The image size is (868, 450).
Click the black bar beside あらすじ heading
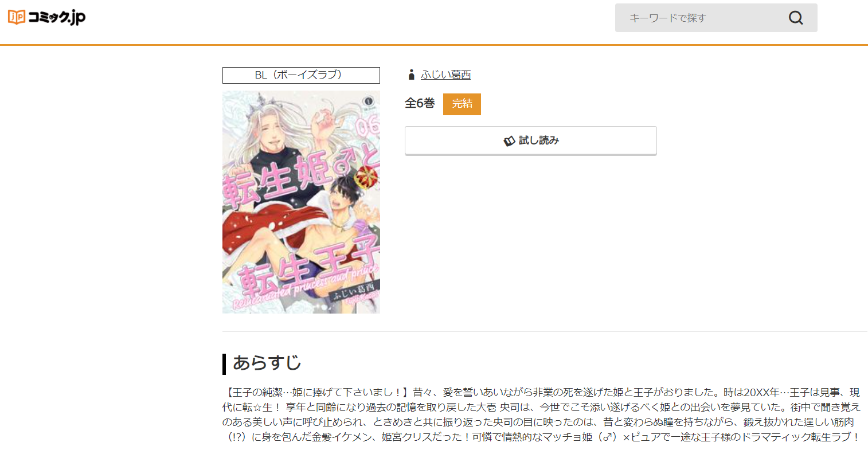click(224, 364)
